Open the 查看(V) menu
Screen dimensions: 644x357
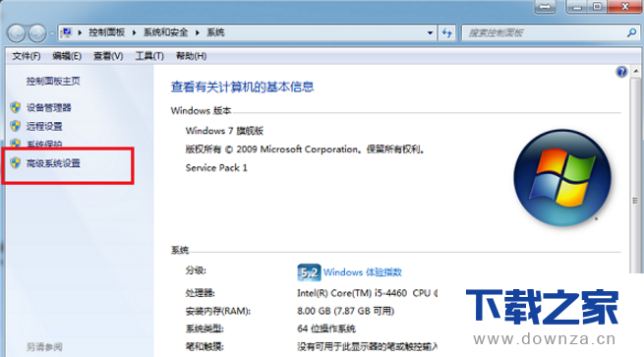click(x=108, y=56)
